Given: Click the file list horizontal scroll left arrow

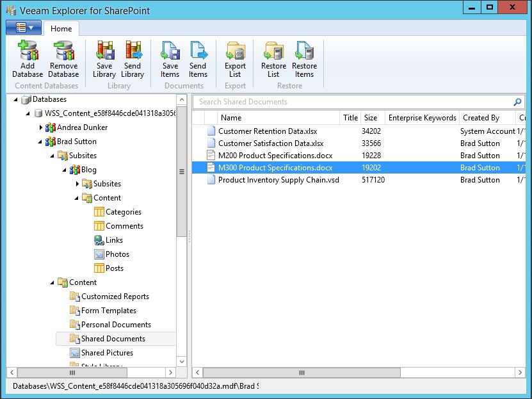Looking at the screenshot, I should coord(197,373).
